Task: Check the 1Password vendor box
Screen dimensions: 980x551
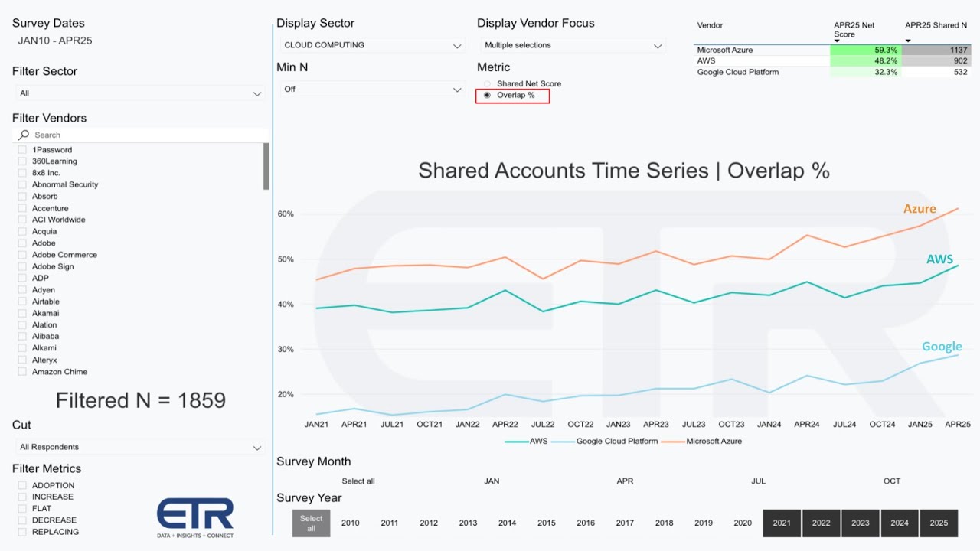Action: pos(23,150)
